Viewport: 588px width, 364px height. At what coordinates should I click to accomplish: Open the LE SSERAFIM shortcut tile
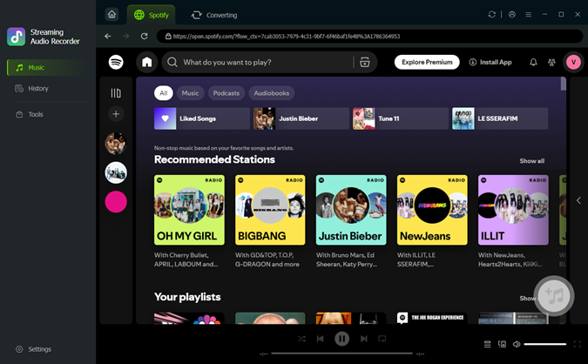(500, 118)
